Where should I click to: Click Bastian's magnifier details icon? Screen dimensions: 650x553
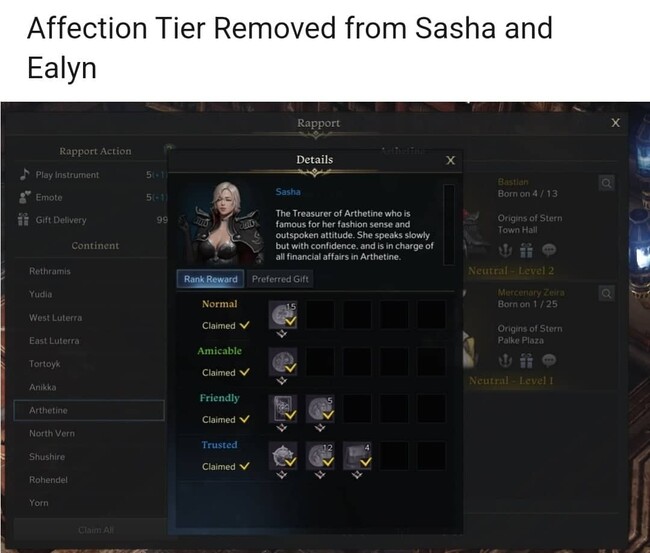click(x=606, y=183)
